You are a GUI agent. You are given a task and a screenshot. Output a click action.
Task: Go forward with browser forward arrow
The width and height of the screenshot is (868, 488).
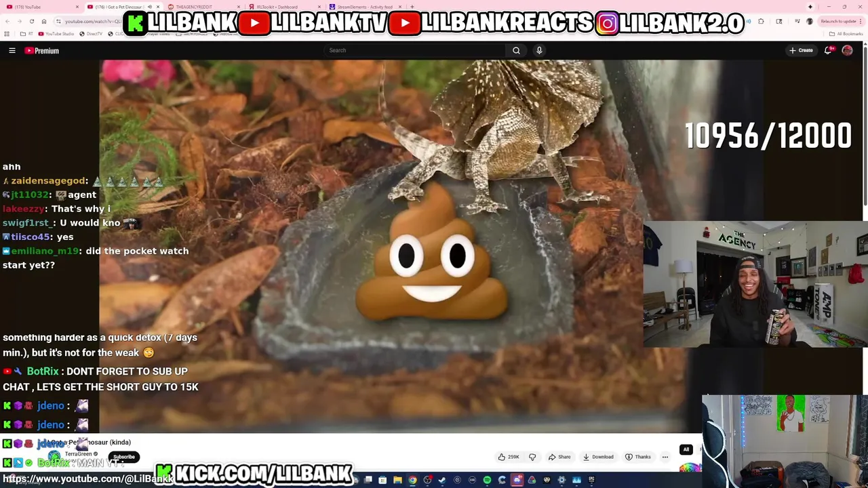coord(19,21)
